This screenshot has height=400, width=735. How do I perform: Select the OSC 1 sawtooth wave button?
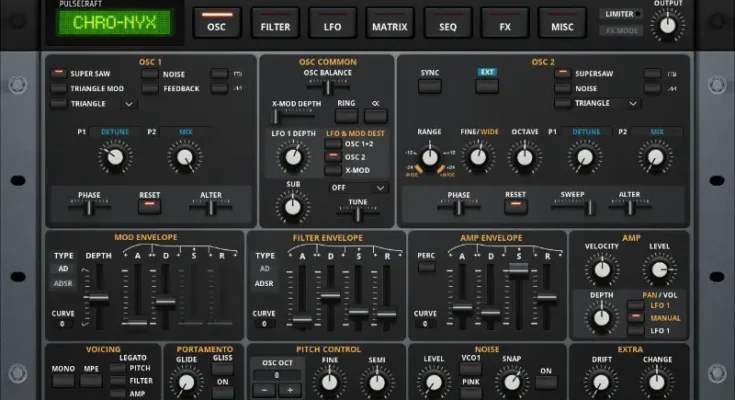coord(219,88)
